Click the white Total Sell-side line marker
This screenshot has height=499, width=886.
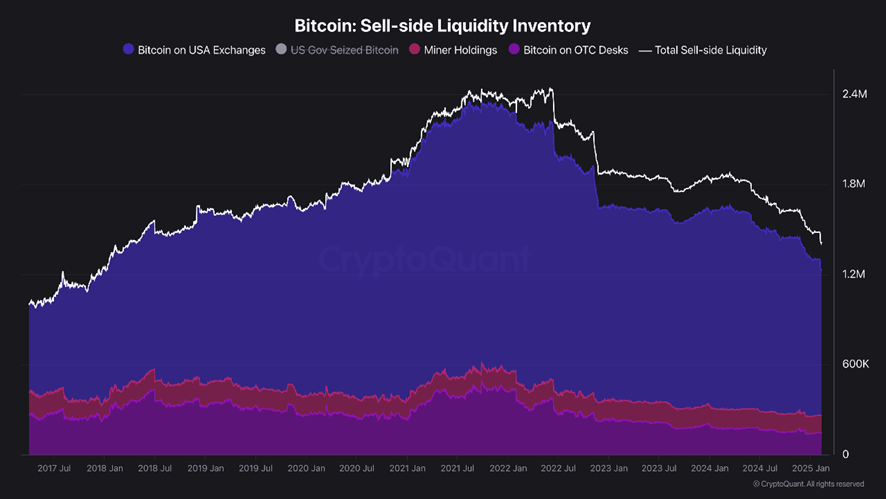[x=645, y=50]
